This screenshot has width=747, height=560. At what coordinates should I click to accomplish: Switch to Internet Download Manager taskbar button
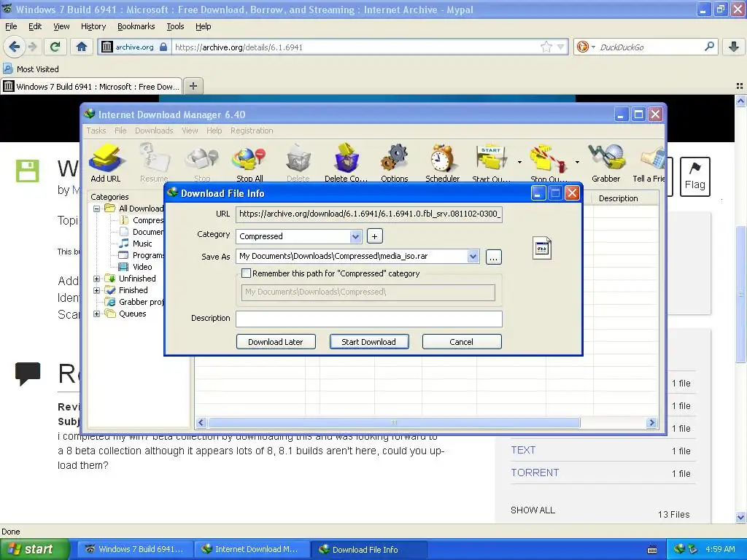pos(252,549)
